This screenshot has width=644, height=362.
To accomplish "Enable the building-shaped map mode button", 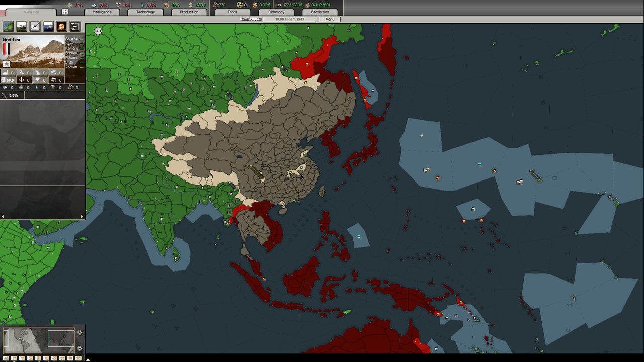I will click(x=70, y=358).
